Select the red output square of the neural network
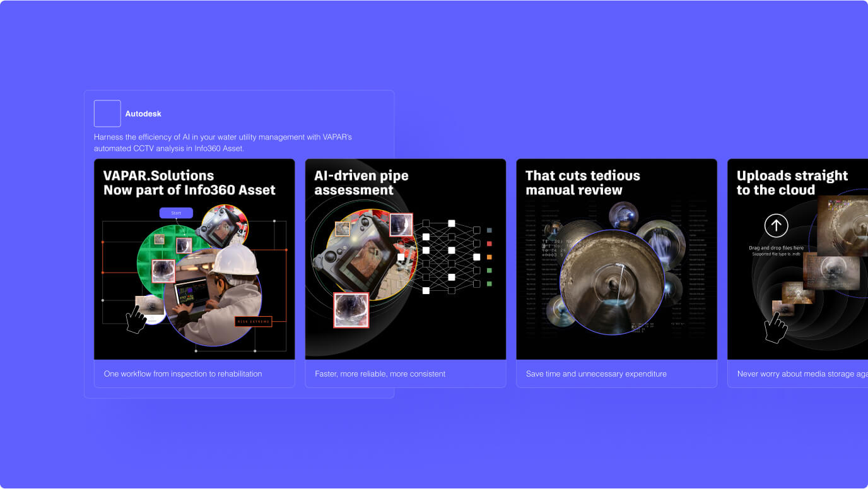The height and width of the screenshot is (489, 868). [x=490, y=244]
